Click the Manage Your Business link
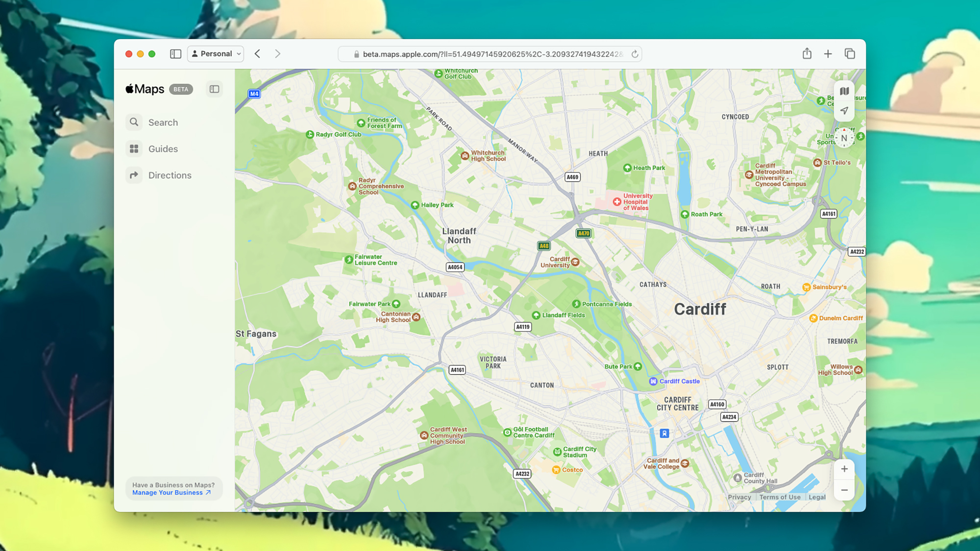This screenshot has height=551, width=980. coord(171,492)
